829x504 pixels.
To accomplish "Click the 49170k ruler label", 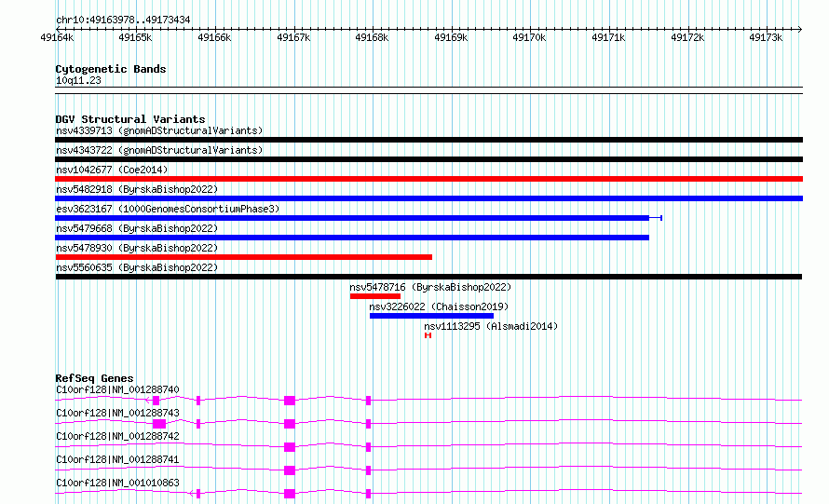I will click(529, 37).
